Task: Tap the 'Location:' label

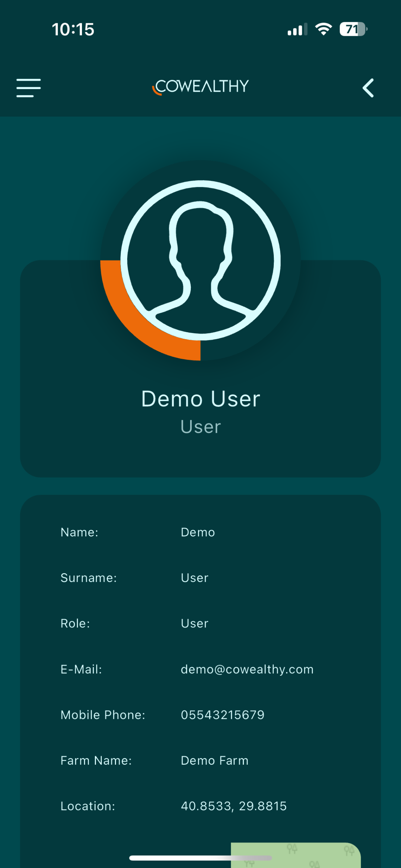Action: (87, 806)
